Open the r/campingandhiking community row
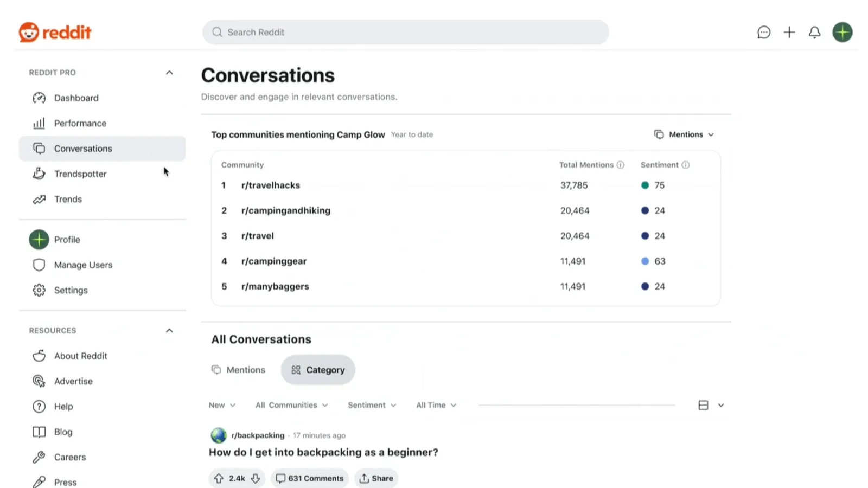868x488 pixels. [466, 211]
